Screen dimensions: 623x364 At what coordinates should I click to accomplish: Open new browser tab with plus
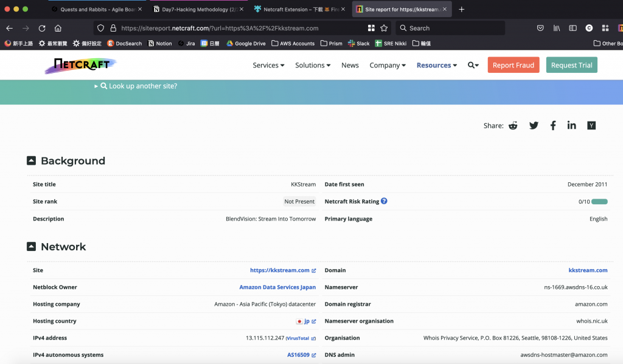(x=461, y=9)
